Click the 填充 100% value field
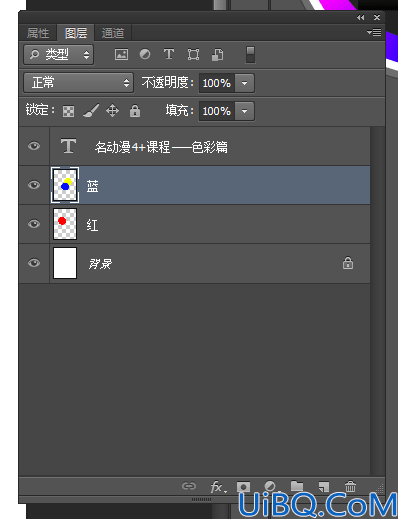This screenshot has height=519, width=398. coord(217,111)
